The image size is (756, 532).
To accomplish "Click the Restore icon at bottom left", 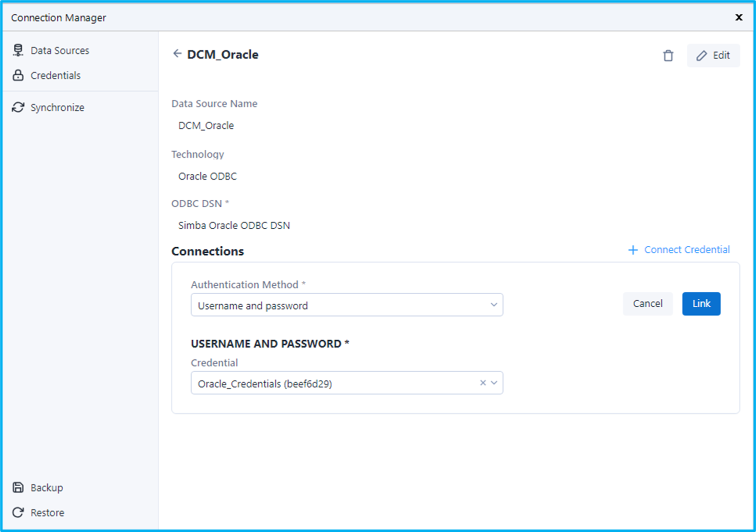I will [18, 512].
